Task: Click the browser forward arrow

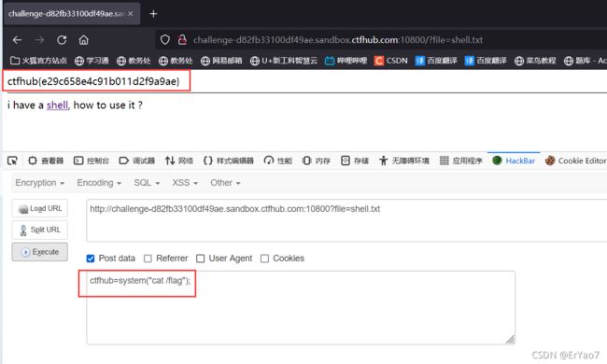Action: [x=39, y=40]
